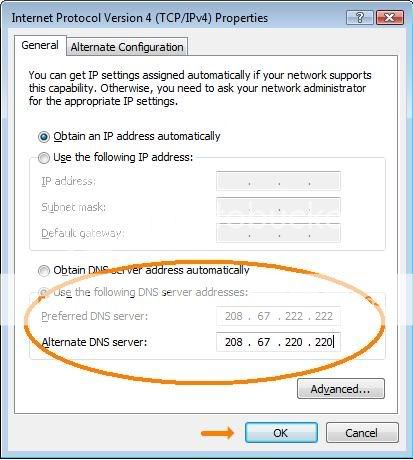Click the dialog title bar text
This screenshot has width=413, height=460.
(x=140, y=18)
